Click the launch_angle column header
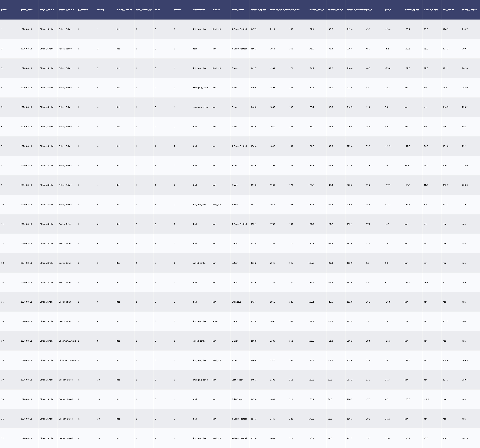Image resolution: width=480 pixels, height=448 pixels. tap(431, 10)
